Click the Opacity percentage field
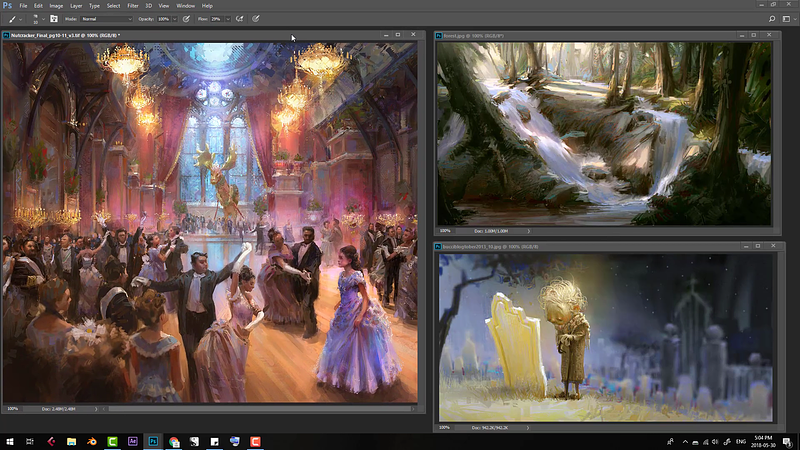 click(163, 18)
